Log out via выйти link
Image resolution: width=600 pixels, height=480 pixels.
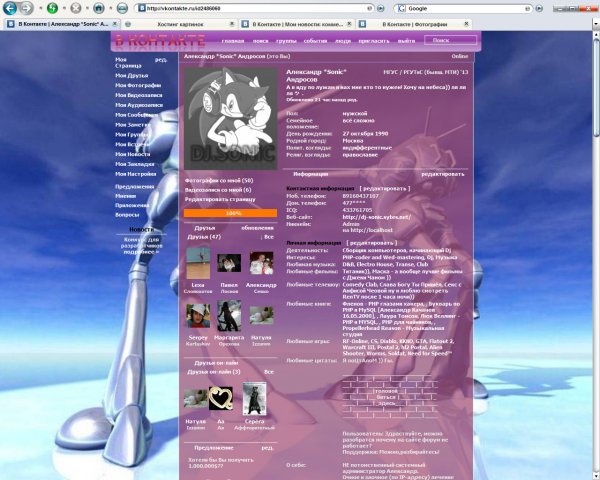point(406,41)
